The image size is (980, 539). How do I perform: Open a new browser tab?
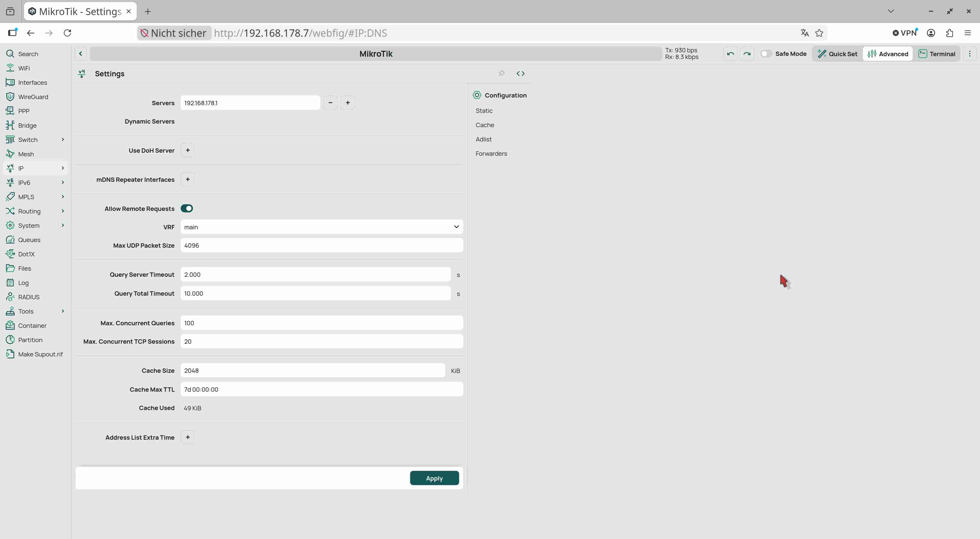click(x=148, y=11)
